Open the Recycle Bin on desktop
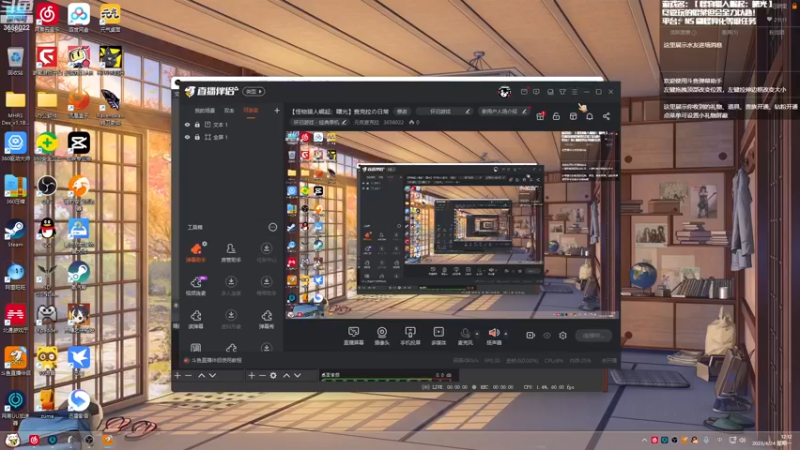Screen dimensions: 800x450 [15, 61]
